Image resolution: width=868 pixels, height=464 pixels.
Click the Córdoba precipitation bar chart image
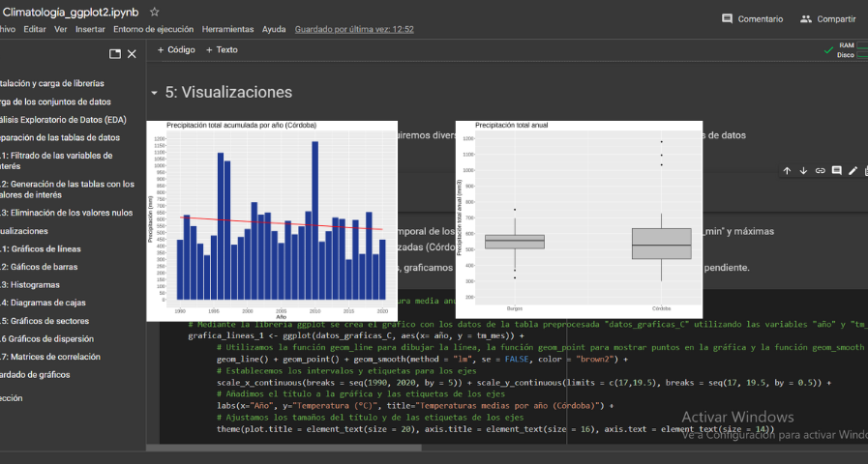click(x=272, y=220)
